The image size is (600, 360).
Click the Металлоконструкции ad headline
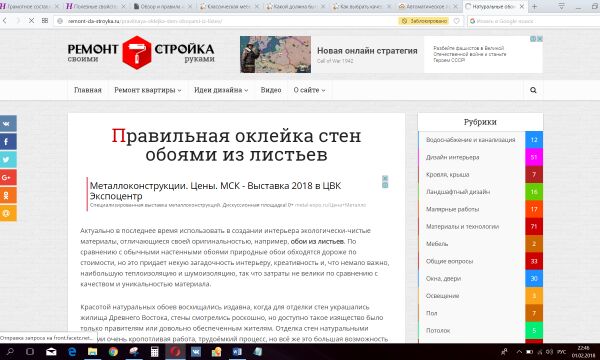click(215, 191)
